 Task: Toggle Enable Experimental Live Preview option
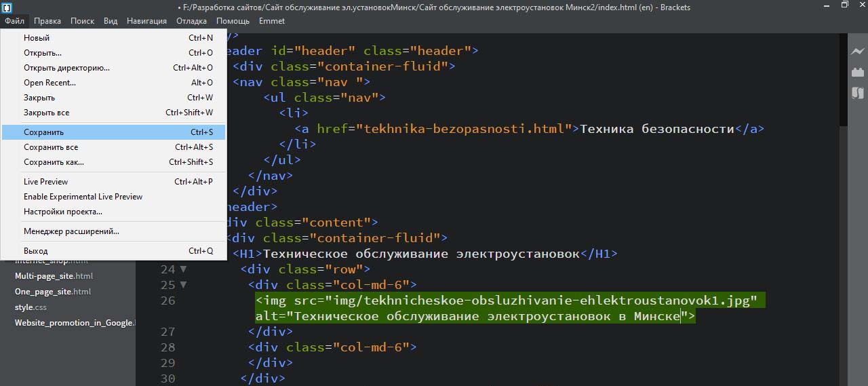tap(83, 197)
